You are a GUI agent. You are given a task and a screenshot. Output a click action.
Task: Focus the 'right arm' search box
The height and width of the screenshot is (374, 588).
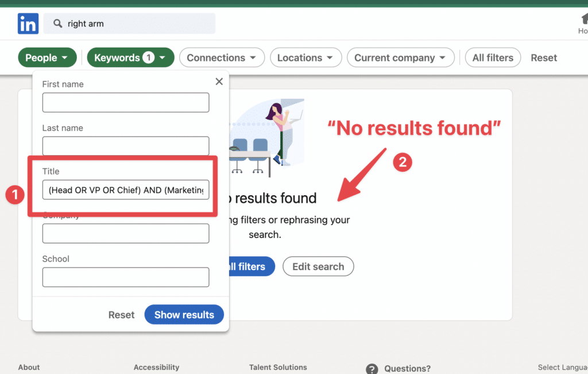pos(129,24)
